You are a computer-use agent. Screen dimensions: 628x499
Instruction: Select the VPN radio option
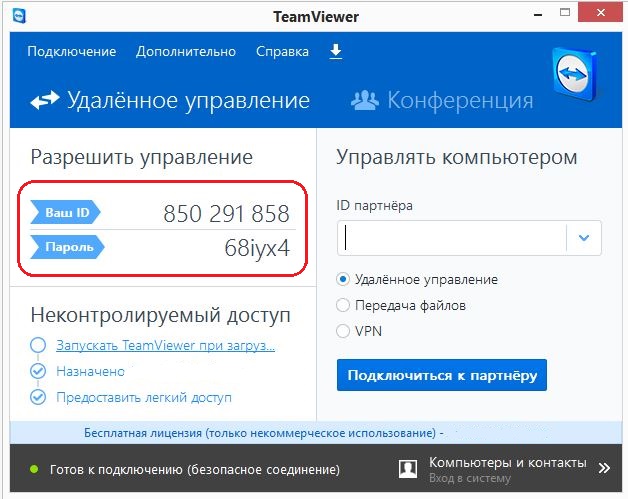click(343, 331)
